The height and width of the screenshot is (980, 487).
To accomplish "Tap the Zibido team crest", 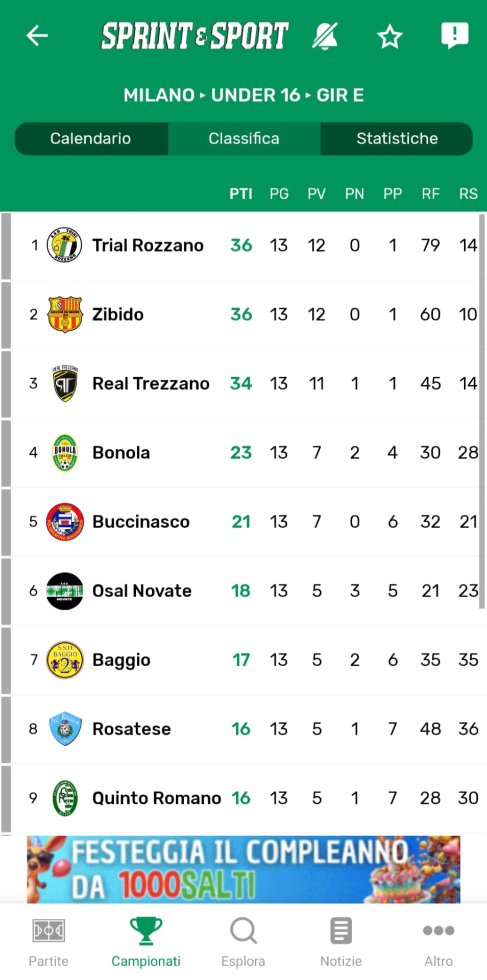I will (64, 314).
